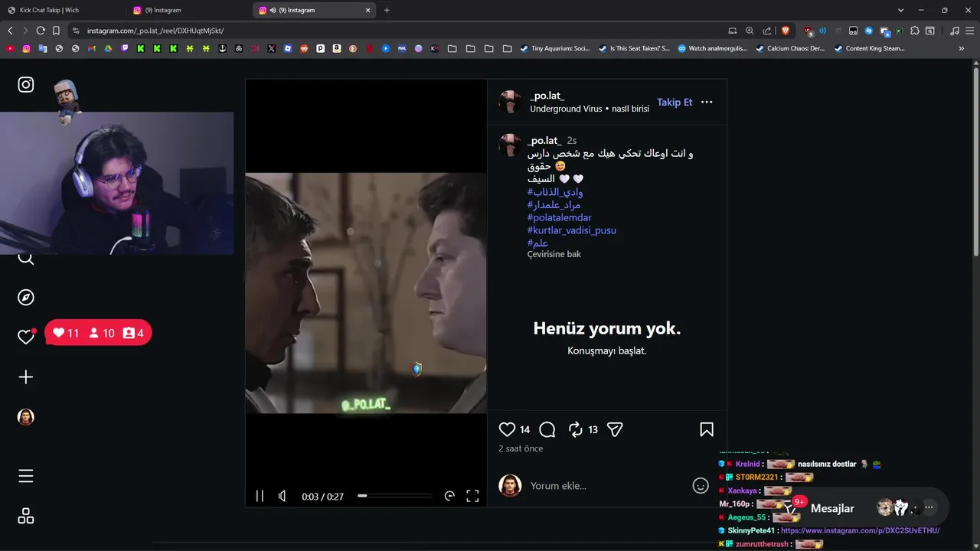
Task: Open Tiny Aquarium Steam bookmark
Action: [555, 48]
